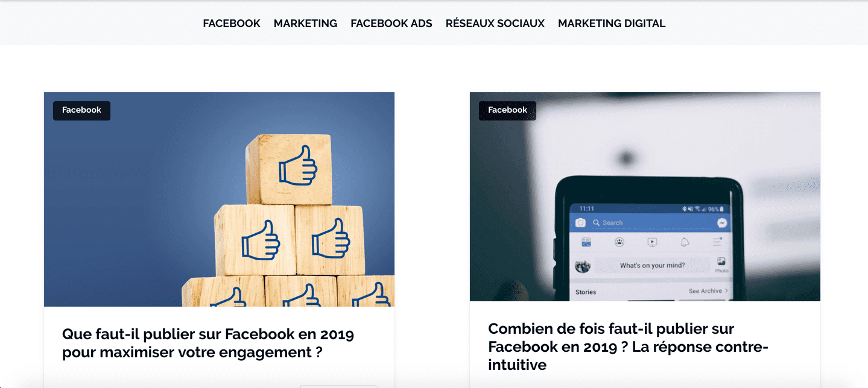This screenshot has width=868, height=388.
Task: Click the camera icon on phone screen
Action: pyautogui.click(x=580, y=223)
